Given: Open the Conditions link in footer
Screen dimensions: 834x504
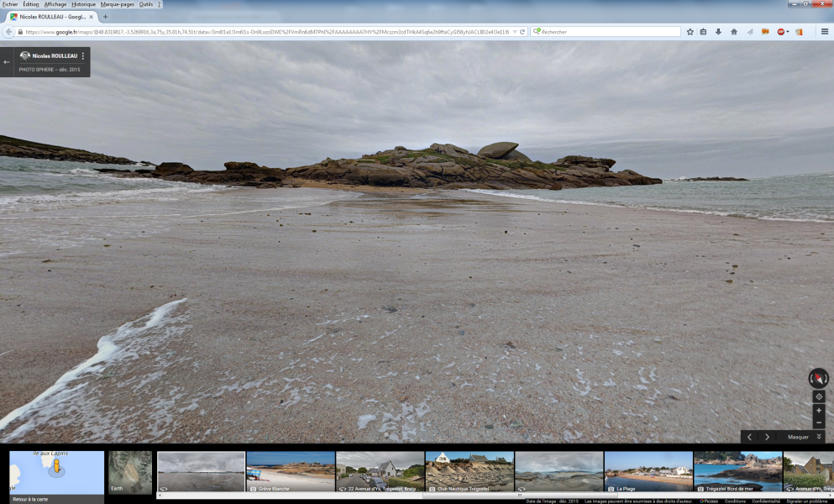Looking at the screenshot, I should (x=735, y=501).
